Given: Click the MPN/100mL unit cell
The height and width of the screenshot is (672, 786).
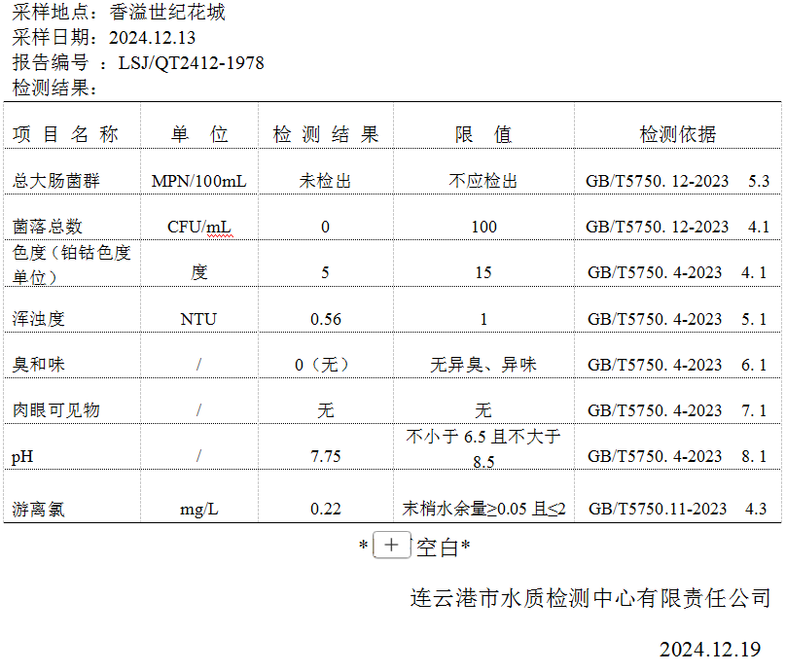Looking at the screenshot, I should [199, 181].
